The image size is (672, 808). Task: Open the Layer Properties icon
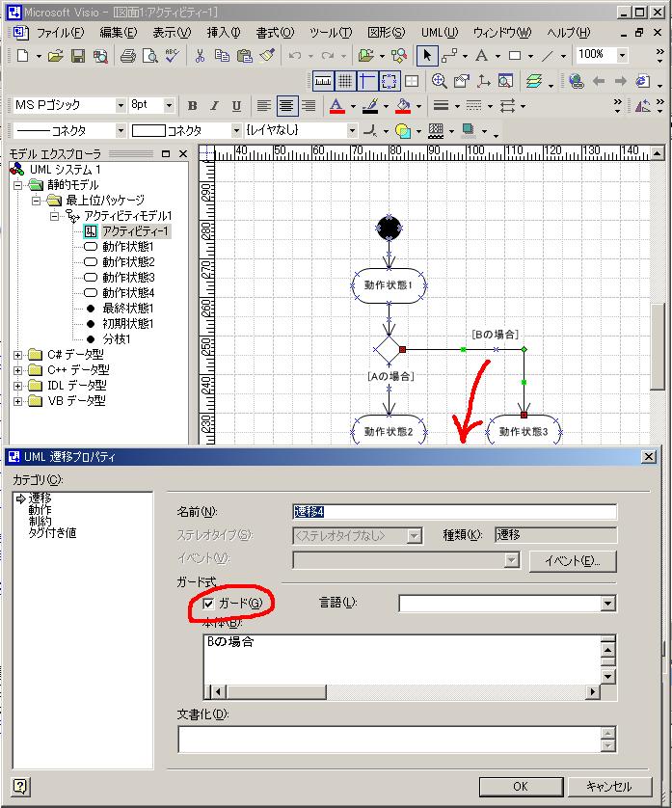click(534, 81)
